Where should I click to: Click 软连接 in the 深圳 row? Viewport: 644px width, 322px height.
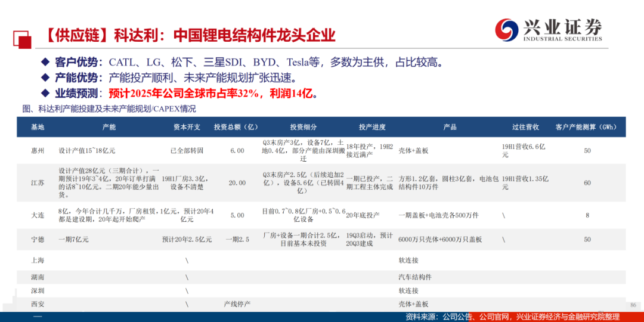[x=408, y=291]
